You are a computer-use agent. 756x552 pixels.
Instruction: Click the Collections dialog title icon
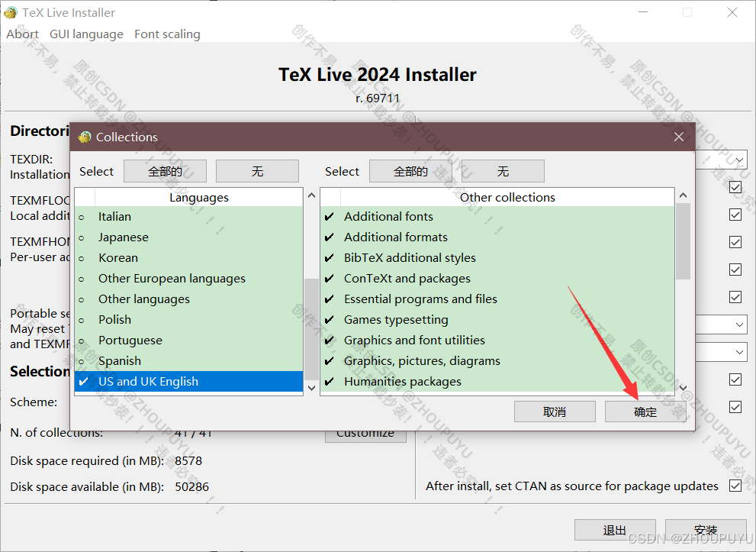click(x=85, y=137)
